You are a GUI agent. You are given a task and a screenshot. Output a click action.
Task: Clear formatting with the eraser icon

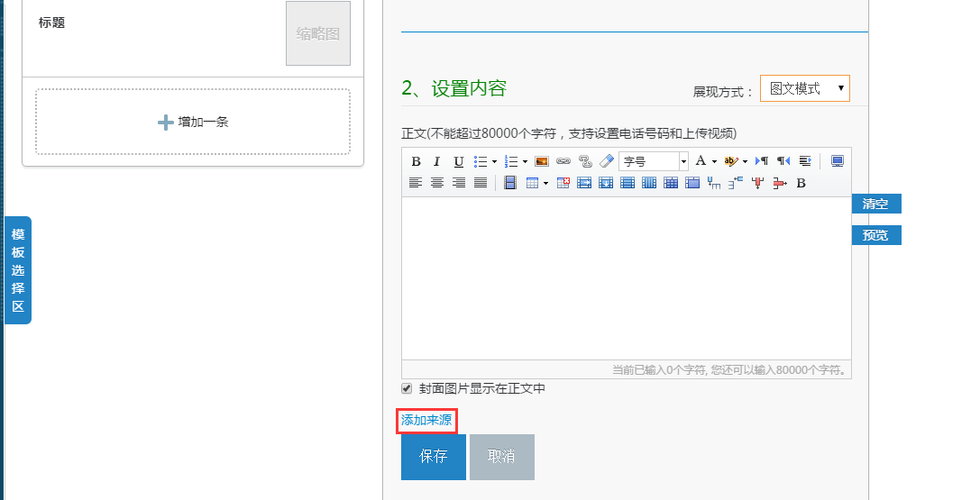[x=606, y=161]
